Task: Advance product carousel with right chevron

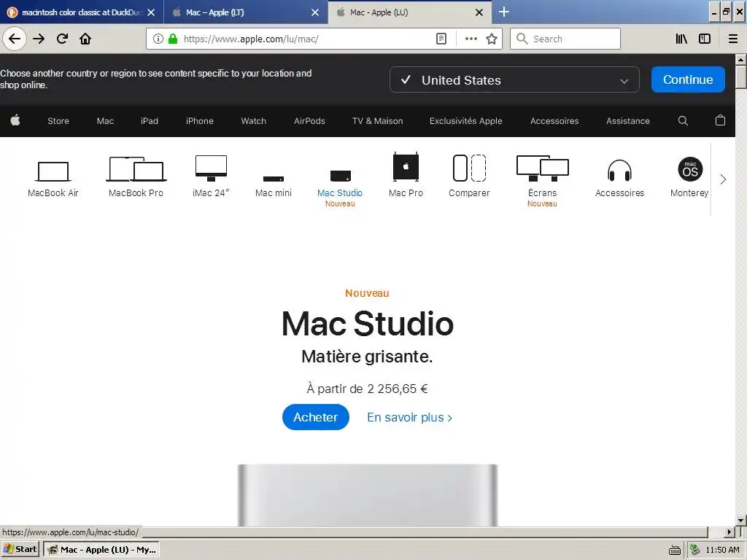Action: click(723, 179)
